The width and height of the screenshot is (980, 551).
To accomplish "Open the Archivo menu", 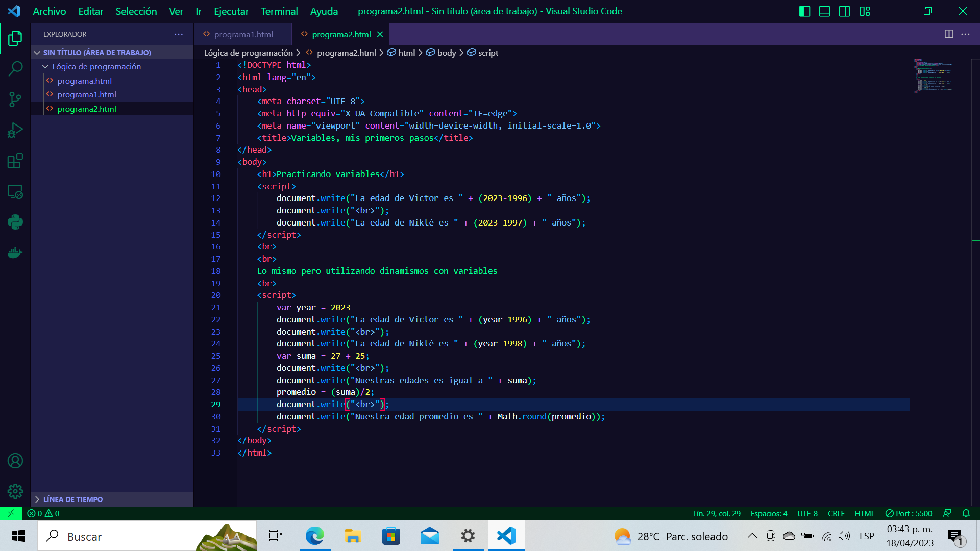I will point(50,11).
